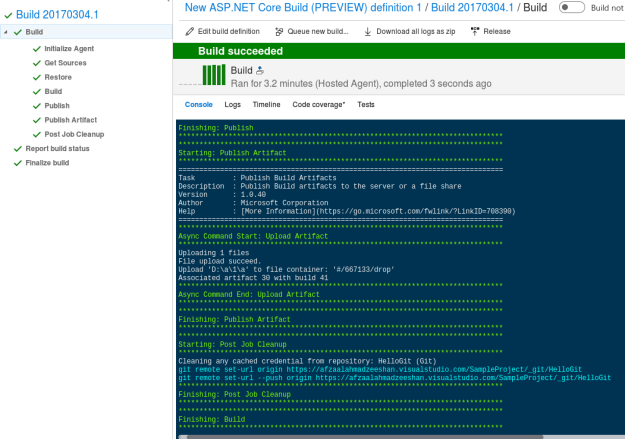Click the checkmark icon next to Post Job Cleanup
Screen dimensions: 625x439
point(37,134)
